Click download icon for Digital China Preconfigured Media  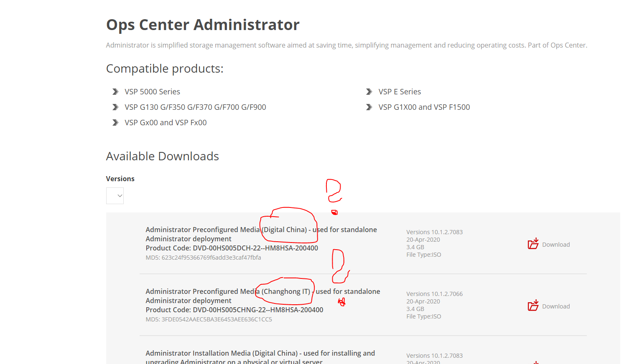pyautogui.click(x=533, y=244)
